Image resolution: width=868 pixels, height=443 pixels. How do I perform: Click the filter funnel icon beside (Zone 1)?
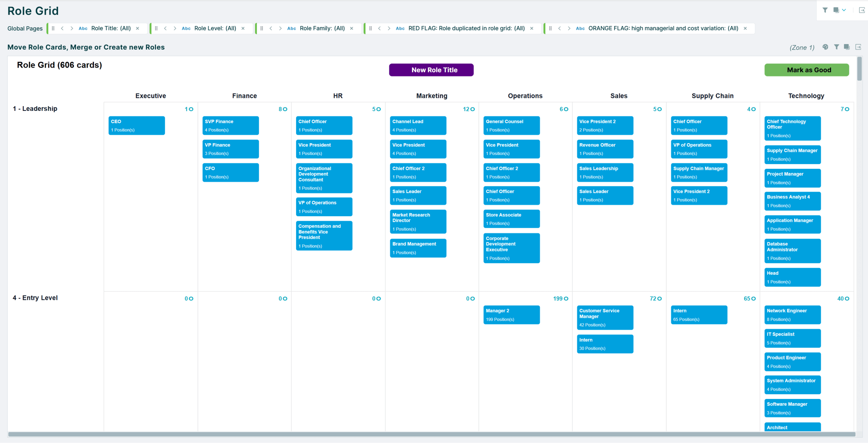point(836,47)
